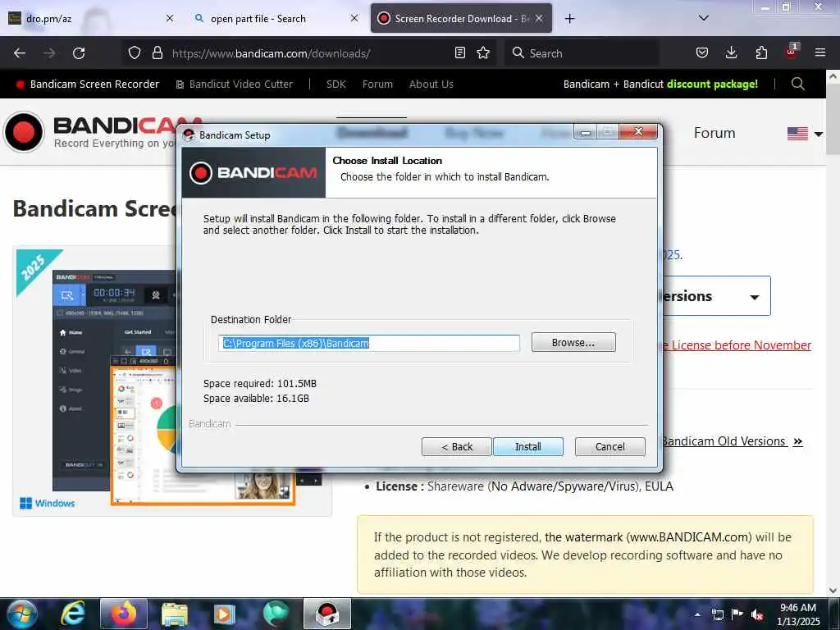Open the Bandicam Old Versions link
This screenshot has width=840, height=630.
coord(733,441)
